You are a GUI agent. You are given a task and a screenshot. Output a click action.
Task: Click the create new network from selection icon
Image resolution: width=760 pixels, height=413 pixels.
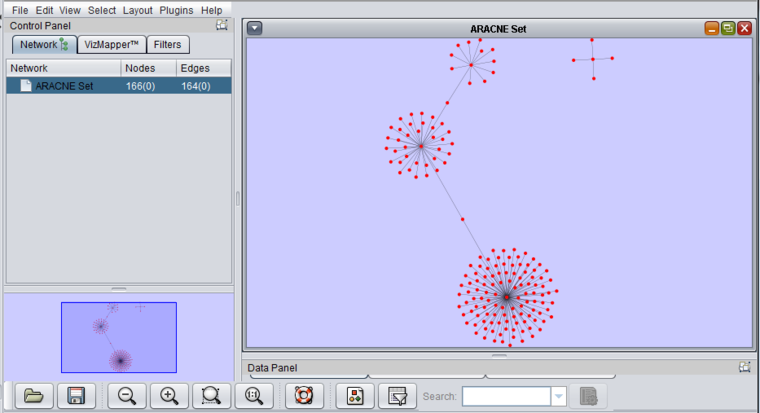click(x=397, y=396)
